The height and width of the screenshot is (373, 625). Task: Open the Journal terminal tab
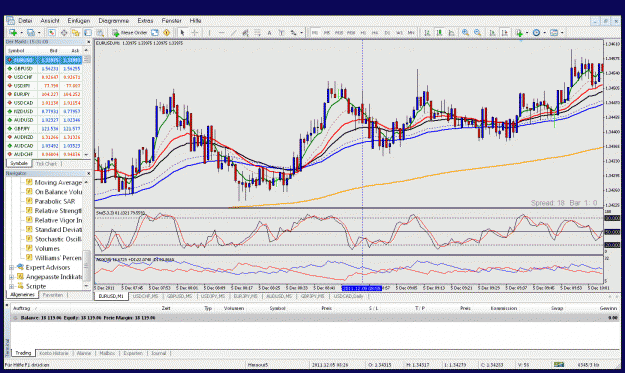158,353
